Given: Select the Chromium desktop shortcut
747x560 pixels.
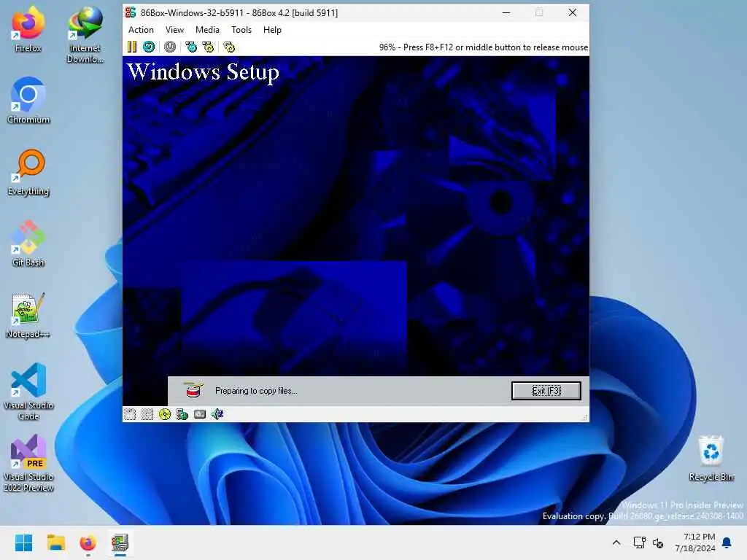Looking at the screenshot, I should click(28, 101).
